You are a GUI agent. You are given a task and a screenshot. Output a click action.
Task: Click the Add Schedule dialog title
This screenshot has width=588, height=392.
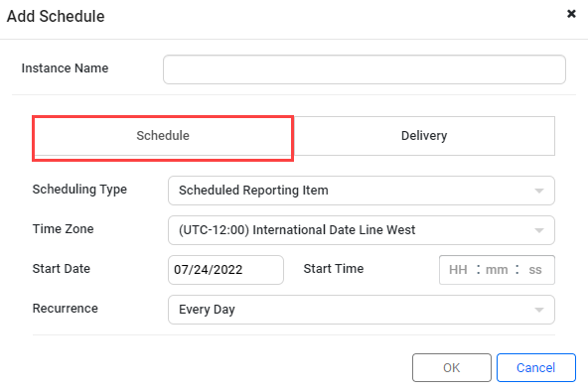(x=56, y=17)
